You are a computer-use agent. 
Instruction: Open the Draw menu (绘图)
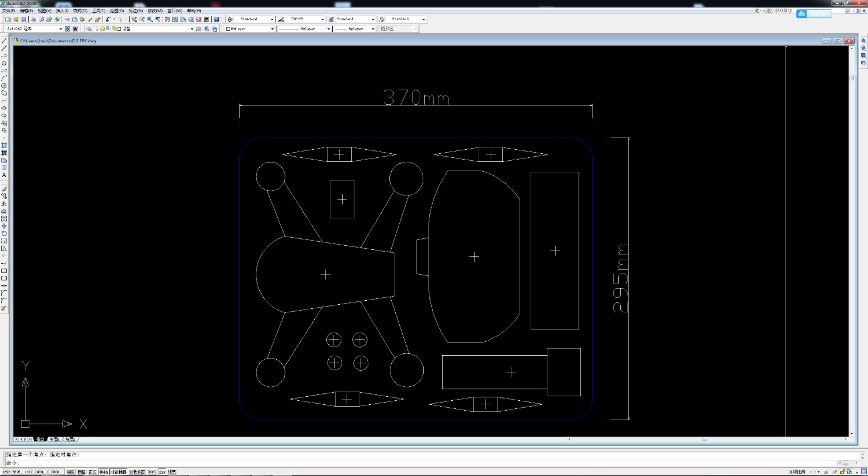(117, 11)
